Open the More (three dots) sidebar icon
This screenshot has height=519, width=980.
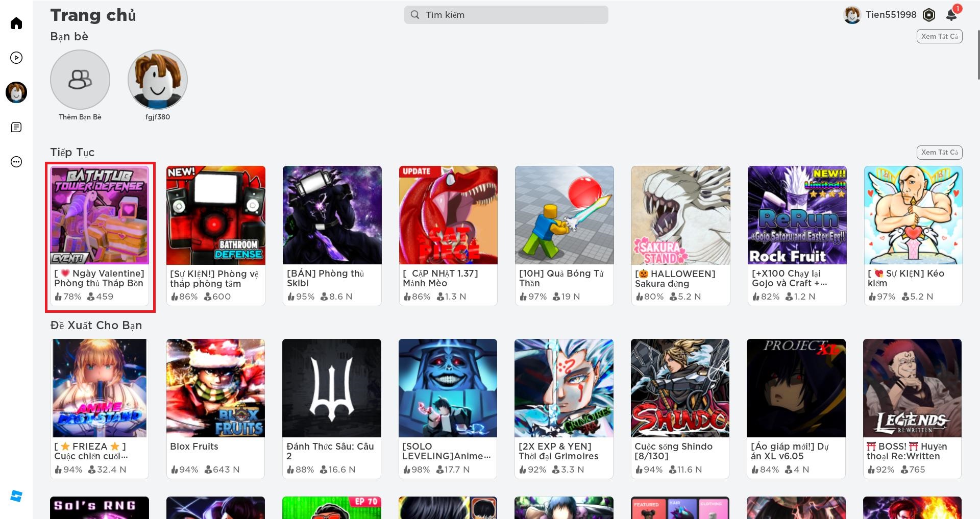click(x=16, y=162)
